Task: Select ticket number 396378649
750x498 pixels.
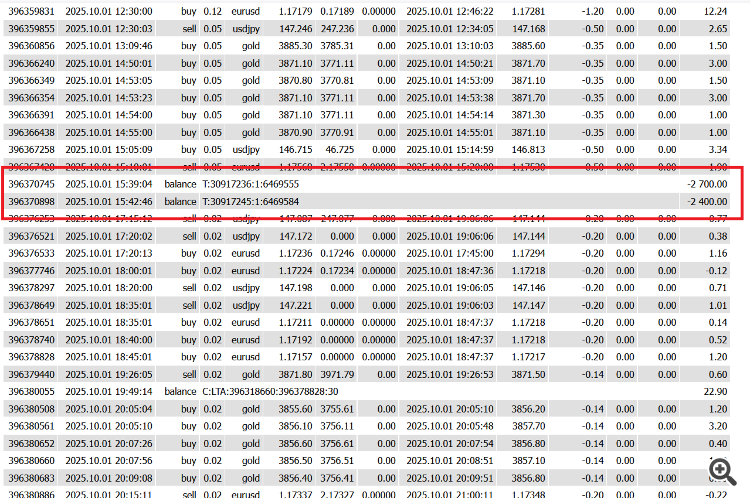Action: (32, 305)
